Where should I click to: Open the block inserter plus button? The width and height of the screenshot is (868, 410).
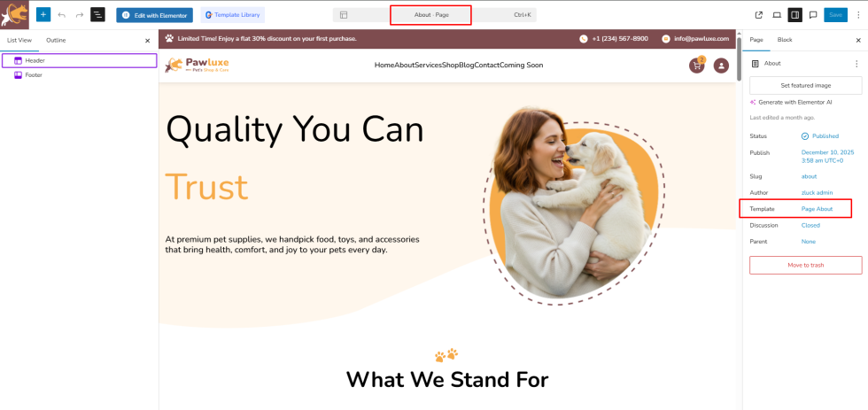pyautogui.click(x=43, y=14)
